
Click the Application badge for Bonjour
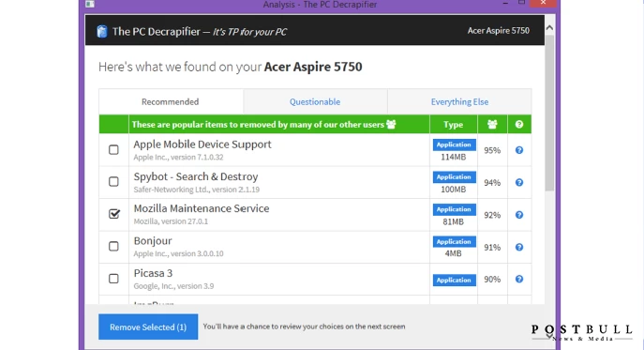pyautogui.click(x=454, y=242)
